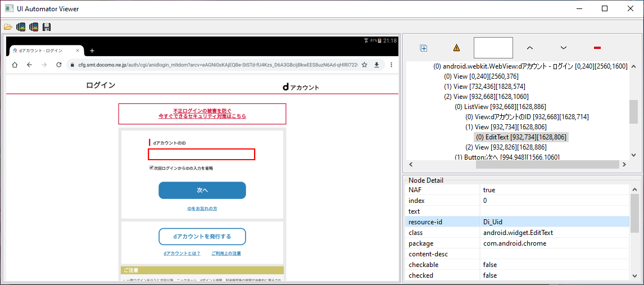Click the ご利用上の注意 link
This screenshot has width=644, height=285.
(226, 254)
